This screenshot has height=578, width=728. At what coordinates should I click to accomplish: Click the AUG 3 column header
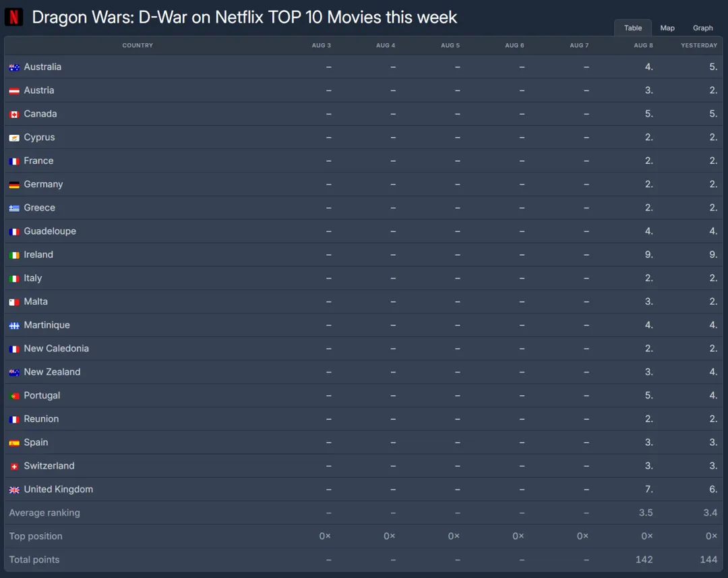click(x=322, y=45)
